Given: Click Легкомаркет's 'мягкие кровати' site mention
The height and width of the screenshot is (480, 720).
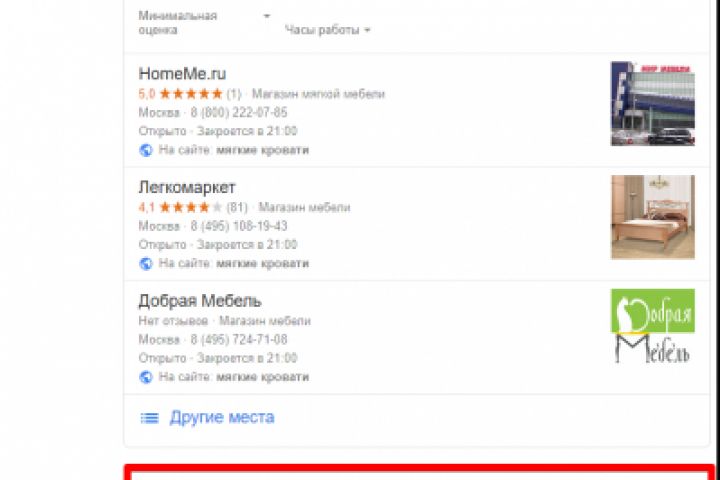Looking at the screenshot, I should point(262,264).
